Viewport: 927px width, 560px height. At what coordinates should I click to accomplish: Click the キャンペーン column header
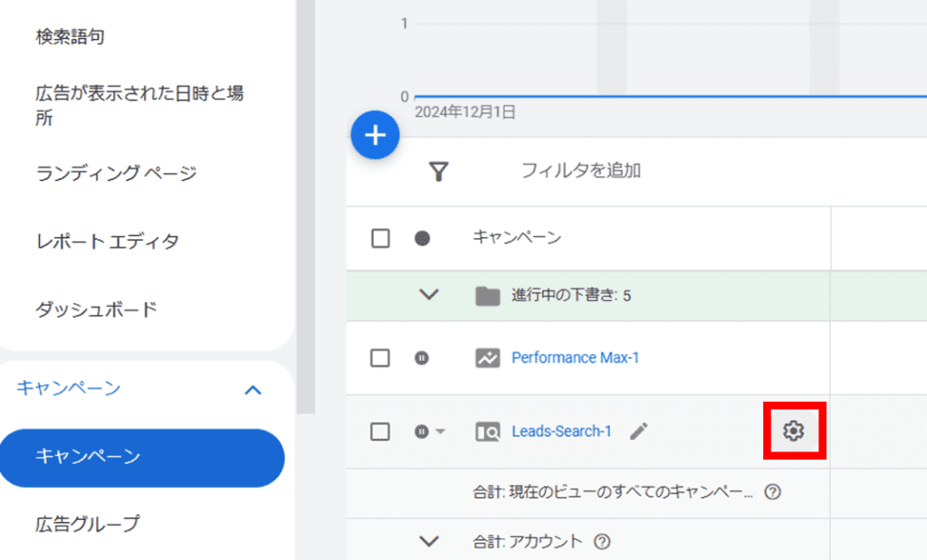coord(517,237)
